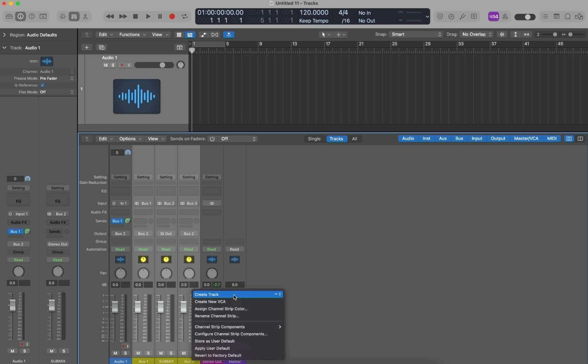Toggle the Sends on Faders power button
The image size is (588, 364).
click(212, 139)
